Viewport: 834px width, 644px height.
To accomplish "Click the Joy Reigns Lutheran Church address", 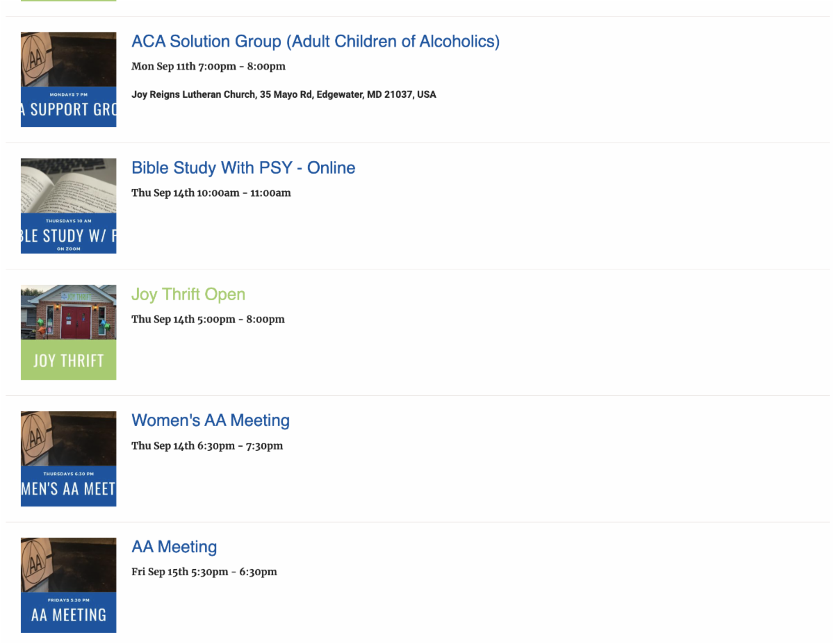I will [x=284, y=94].
